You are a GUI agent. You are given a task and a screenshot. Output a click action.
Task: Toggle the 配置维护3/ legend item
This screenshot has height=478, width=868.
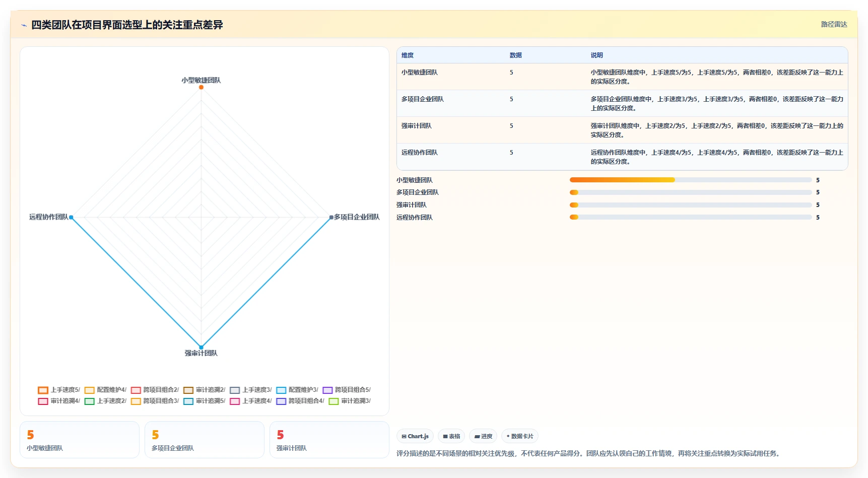pyautogui.click(x=297, y=390)
